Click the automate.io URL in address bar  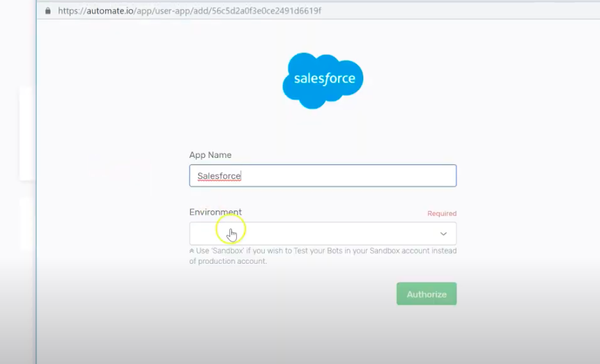coord(190,10)
